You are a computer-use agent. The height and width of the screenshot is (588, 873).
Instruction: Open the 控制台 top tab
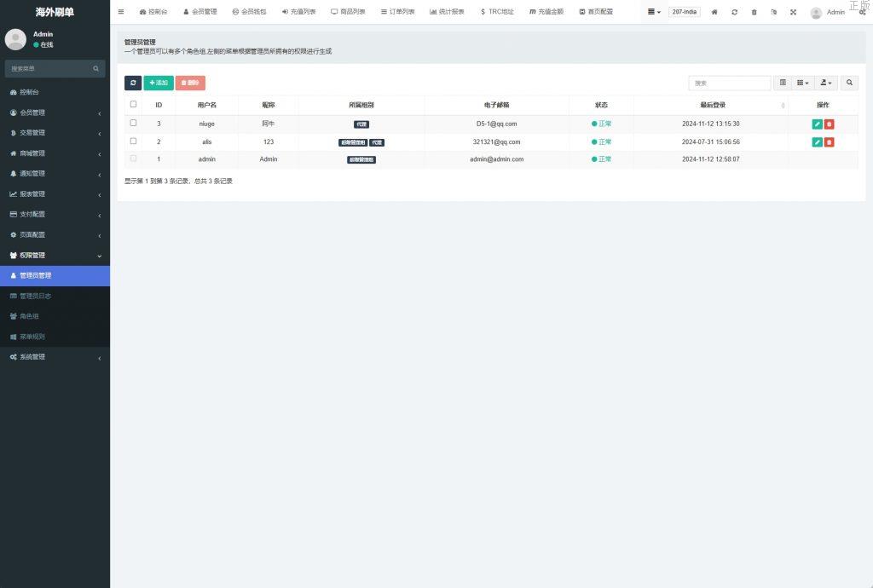[153, 12]
